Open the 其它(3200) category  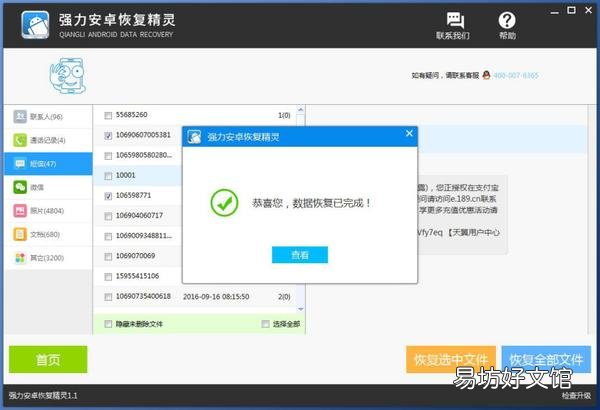click(x=48, y=258)
